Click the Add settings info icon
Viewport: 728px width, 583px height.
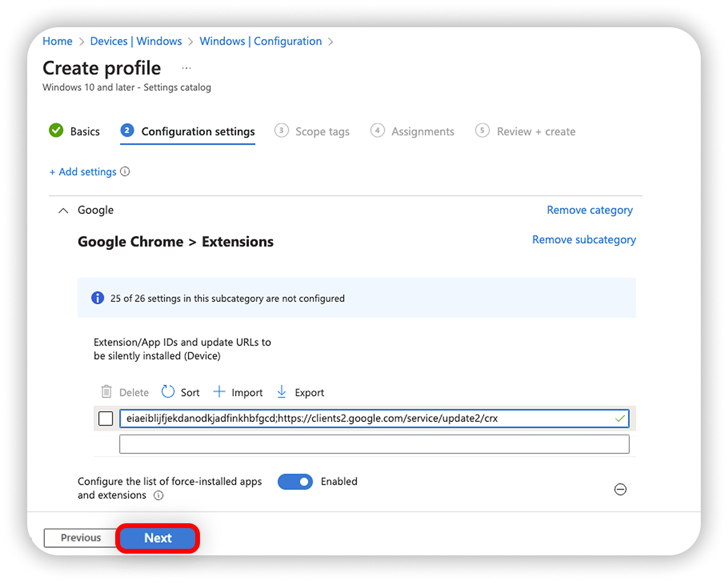point(125,171)
